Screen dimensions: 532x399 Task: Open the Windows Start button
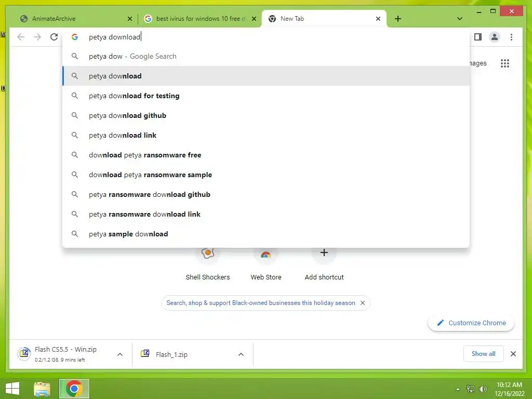12,389
